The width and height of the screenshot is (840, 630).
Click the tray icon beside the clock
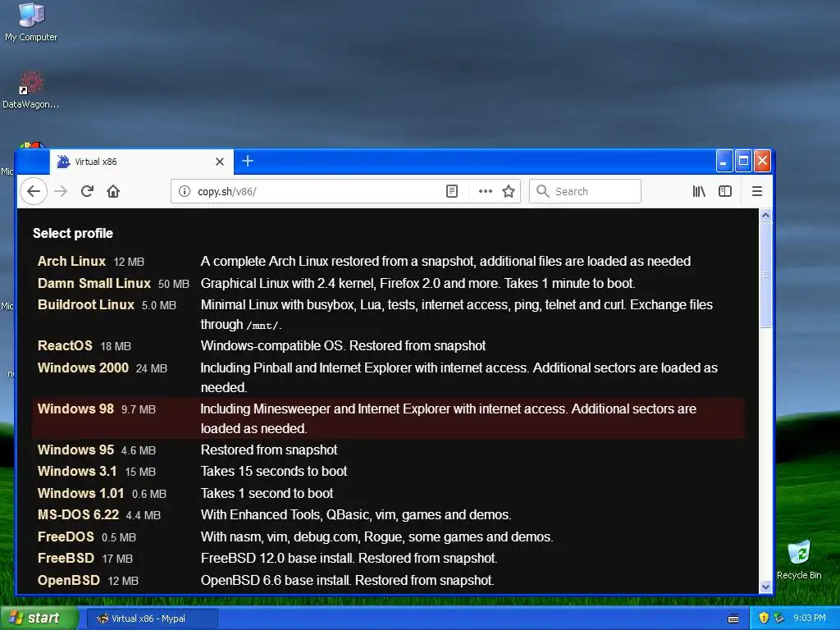779,619
